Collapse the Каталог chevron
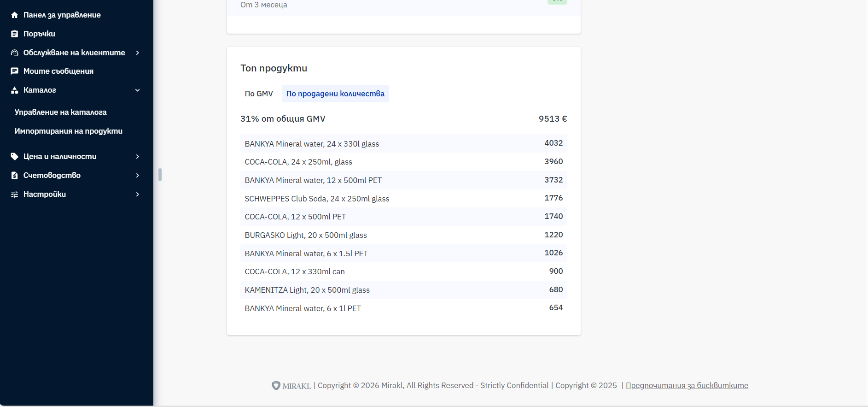Viewport: 868px width, 407px height. click(137, 90)
